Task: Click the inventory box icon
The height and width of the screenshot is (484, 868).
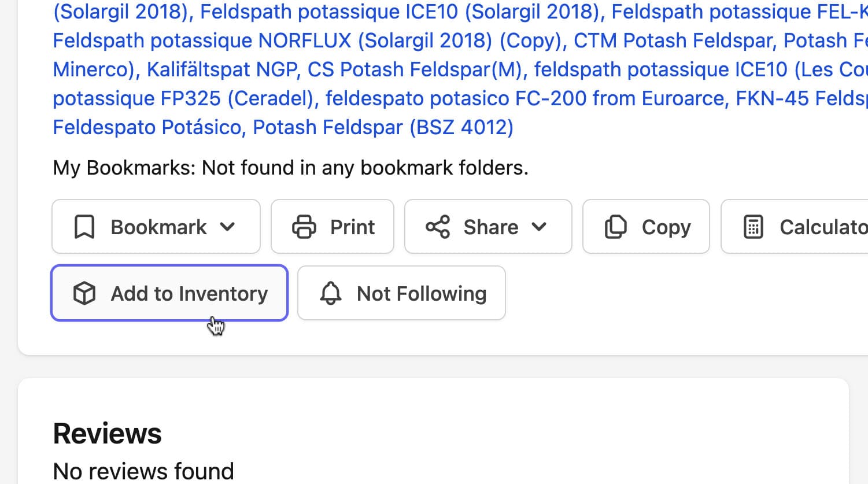Action: 84,293
